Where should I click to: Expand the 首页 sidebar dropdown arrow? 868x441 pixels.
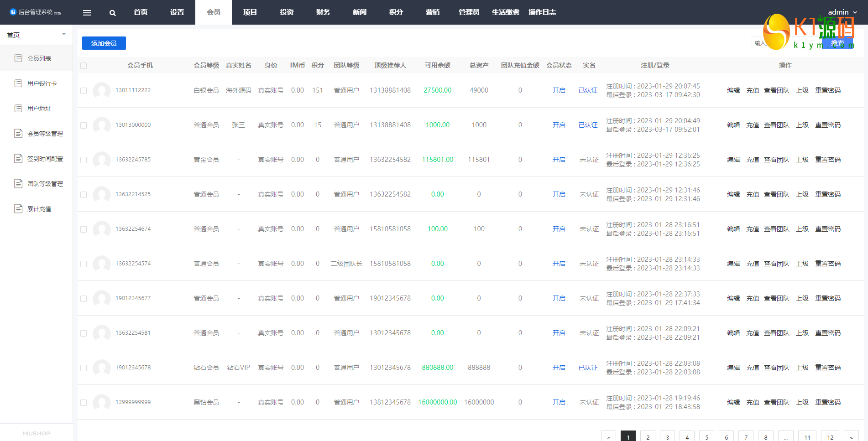coord(64,34)
